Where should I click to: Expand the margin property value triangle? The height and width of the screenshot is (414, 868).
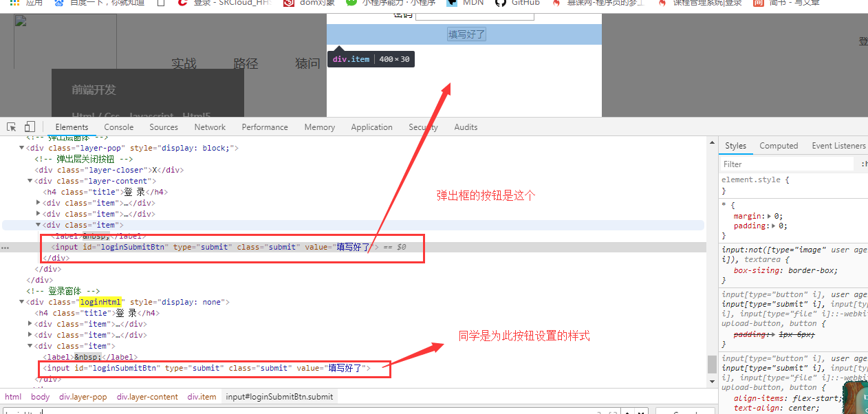770,216
